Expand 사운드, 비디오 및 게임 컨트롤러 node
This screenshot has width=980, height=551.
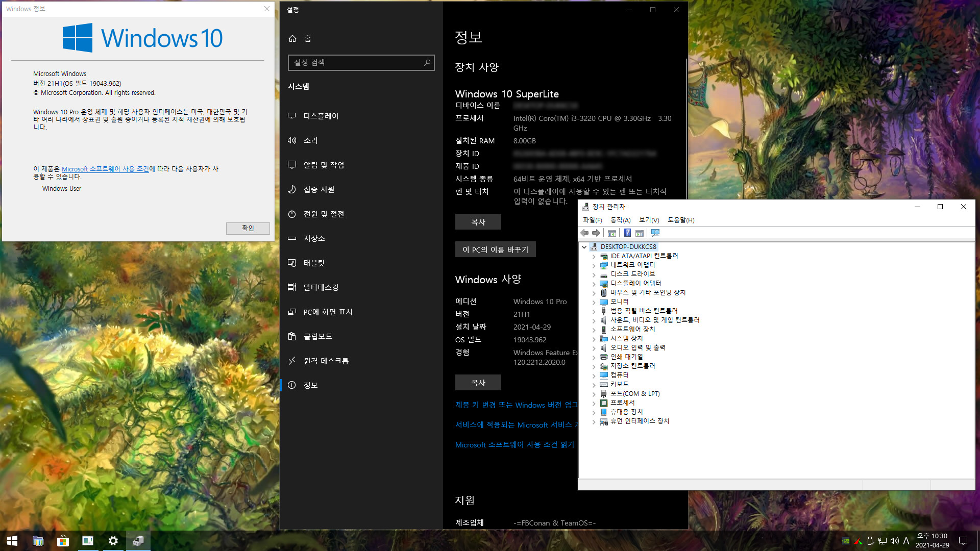tap(594, 321)
